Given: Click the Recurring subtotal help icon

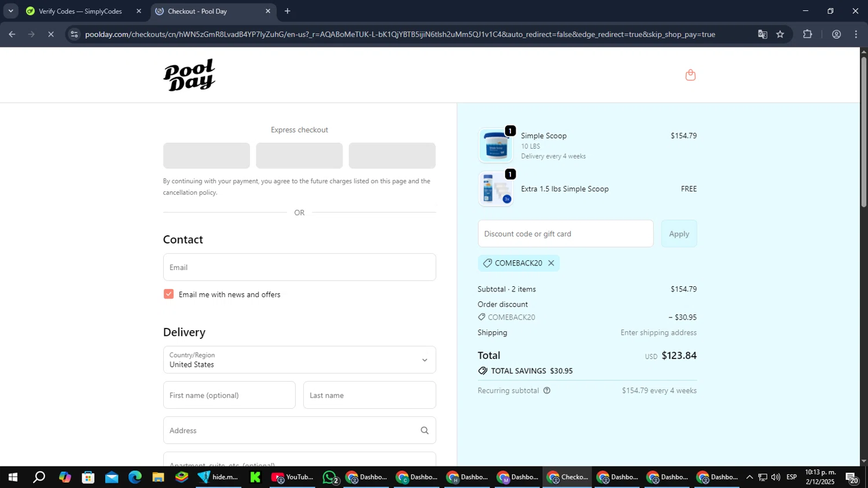Looking at the screenshot, I should (547, 390).
